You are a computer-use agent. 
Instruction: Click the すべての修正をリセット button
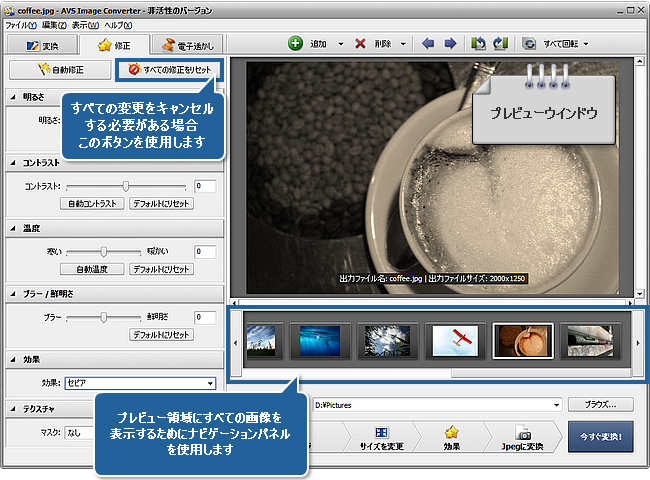tap(169, 70)
